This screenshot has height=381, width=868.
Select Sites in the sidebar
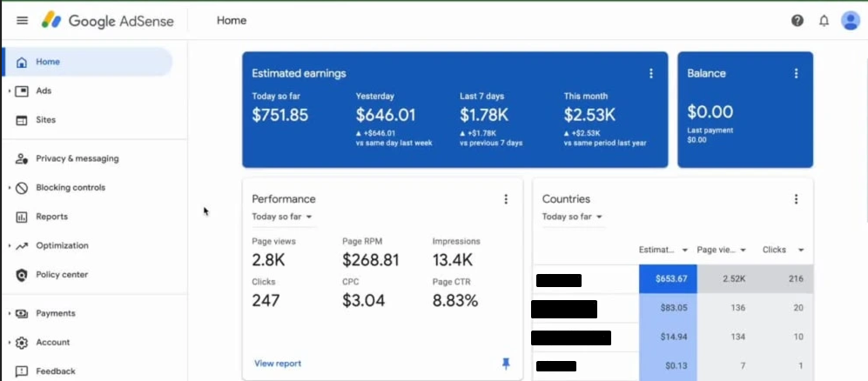[x=46, y=120]
